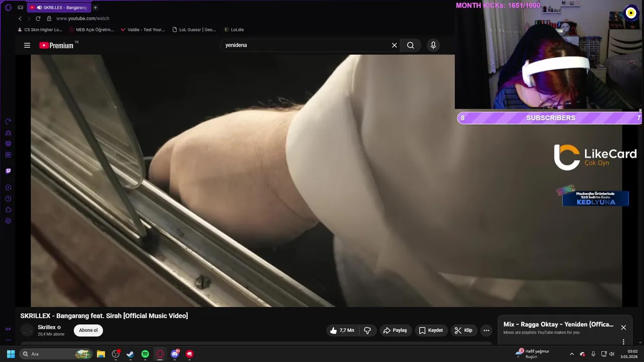Screen dimensions: 644x362
Task: Open the Riot Client taskbar icon
Action: point(190,354)
